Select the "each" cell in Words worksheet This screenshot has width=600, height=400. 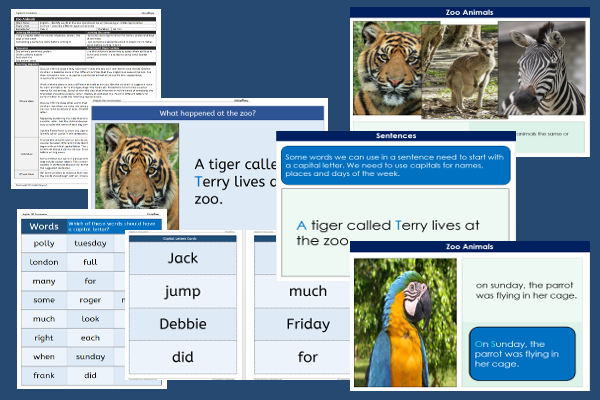90,338
